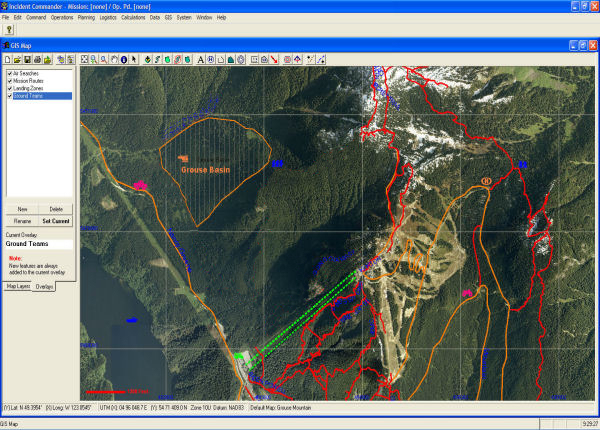Click the GIS Map taskbar entry at bottom

point(9,424)
